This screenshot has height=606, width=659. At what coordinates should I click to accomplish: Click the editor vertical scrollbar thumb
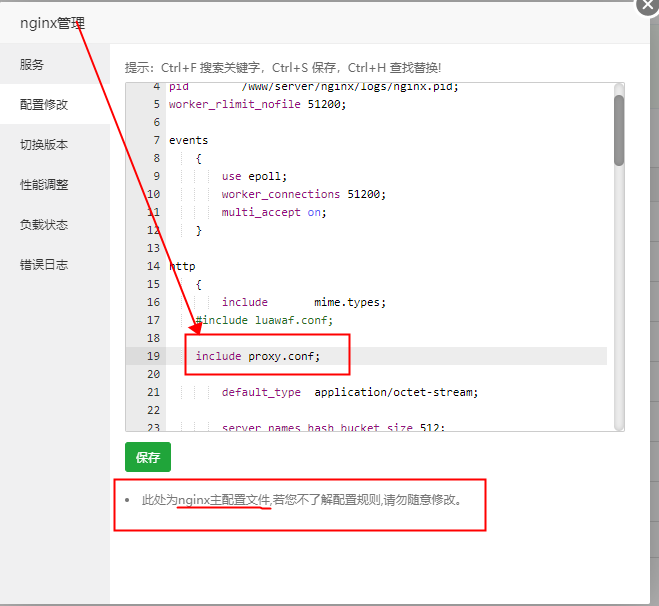619,130
